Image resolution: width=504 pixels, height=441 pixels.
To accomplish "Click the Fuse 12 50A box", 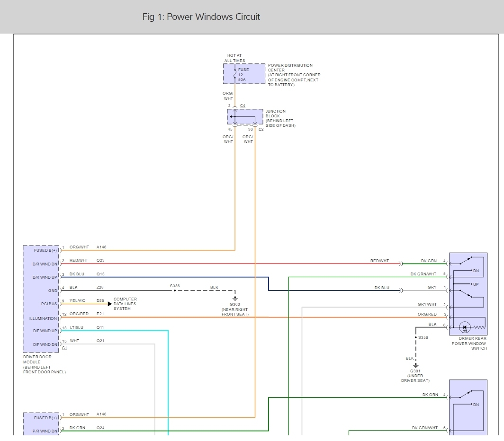I will [x=244, y=74].
